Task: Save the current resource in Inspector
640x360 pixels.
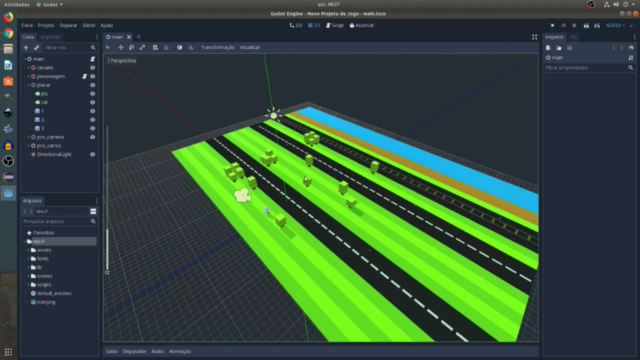Action: (x=569, y=48)
